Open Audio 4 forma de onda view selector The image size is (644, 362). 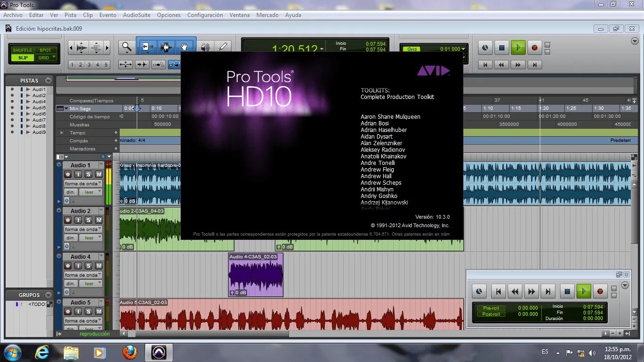(x=83, y=275)
